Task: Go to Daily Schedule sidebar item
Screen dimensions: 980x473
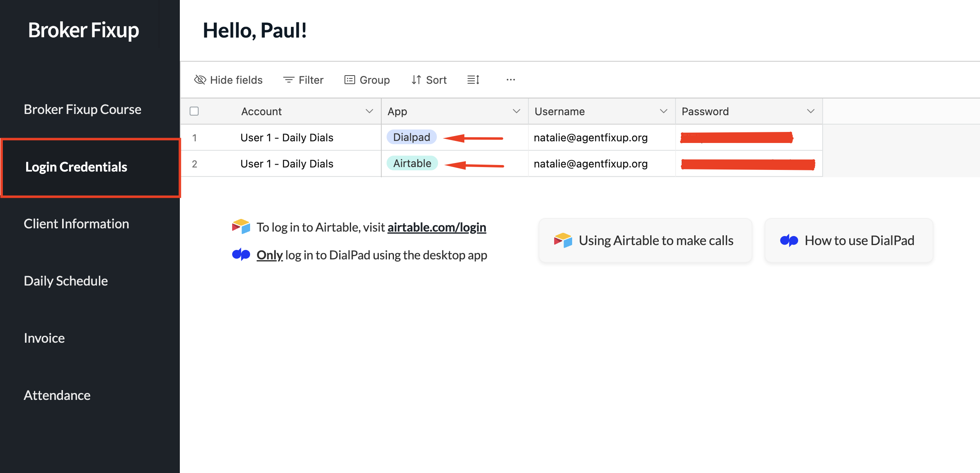Action: [x=66, y=281]
